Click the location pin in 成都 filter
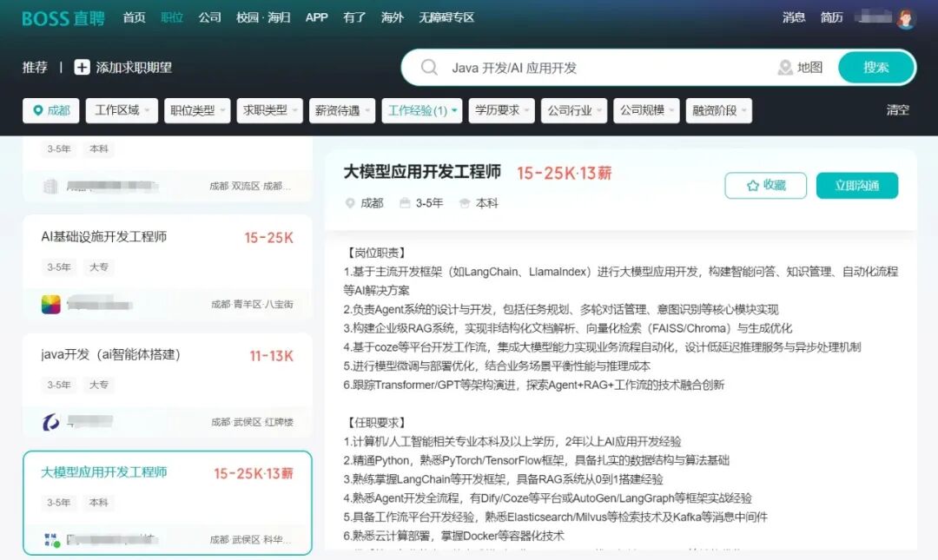 [37, 110]
